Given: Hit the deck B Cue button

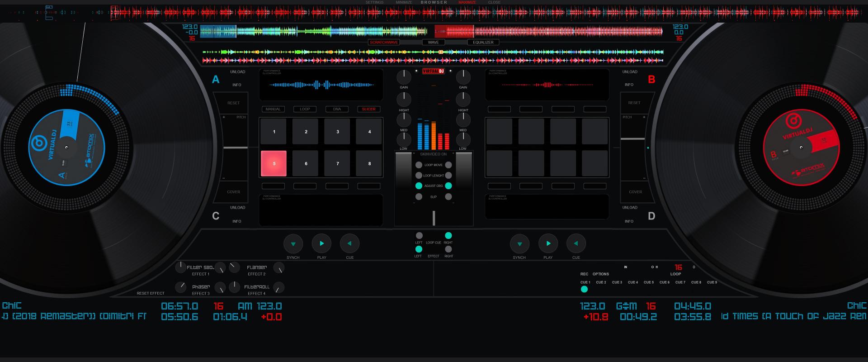Looking at the screenshot, I should click(576, 243).
